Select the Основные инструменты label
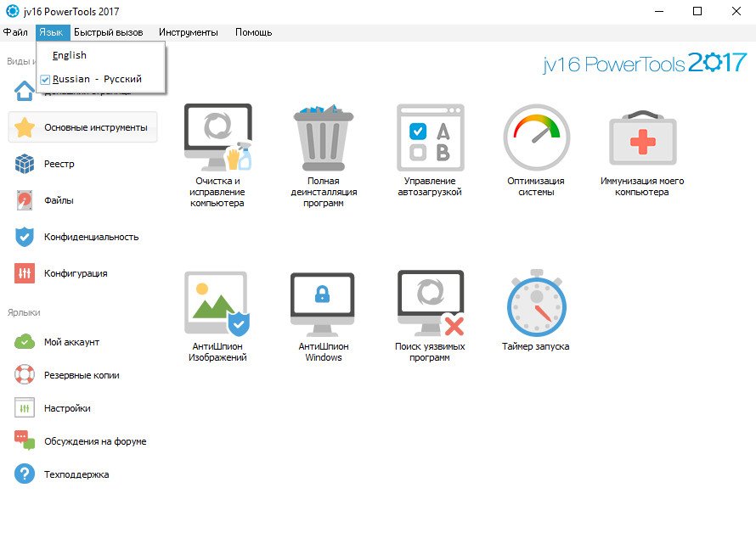756x544 pixels. tap(96, 127)
